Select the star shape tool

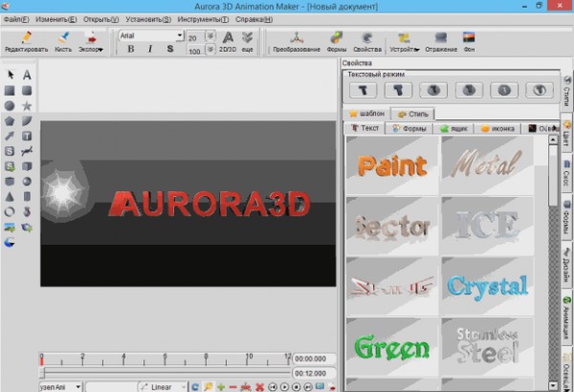click(x=27, y=106)
